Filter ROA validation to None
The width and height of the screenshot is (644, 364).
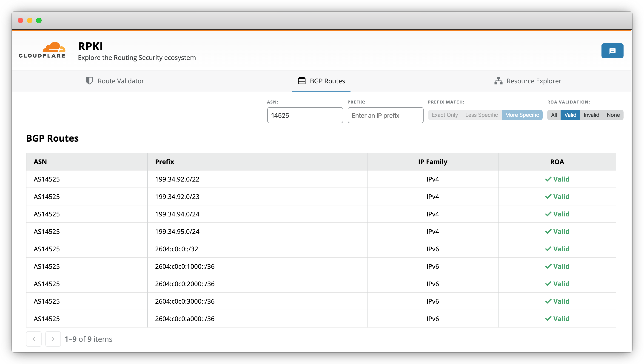pyautogui.click(x=613, y=115)
